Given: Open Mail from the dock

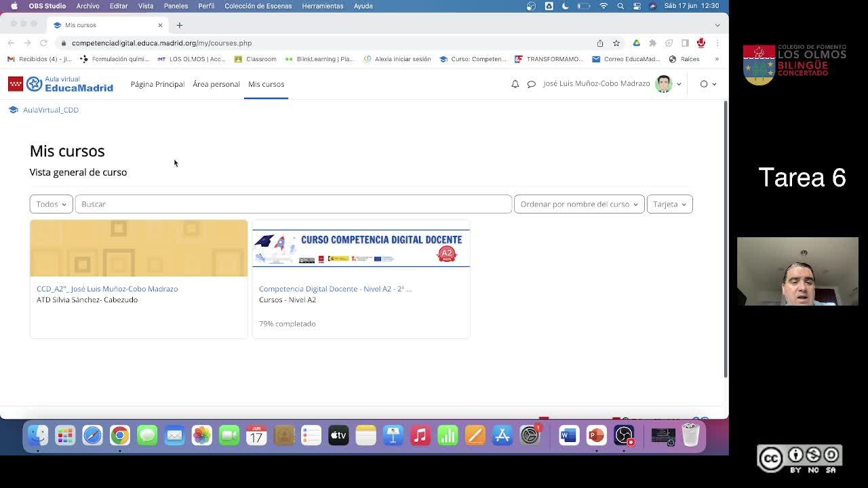Looking at the screenshot, I should click(x=174, y=435).
